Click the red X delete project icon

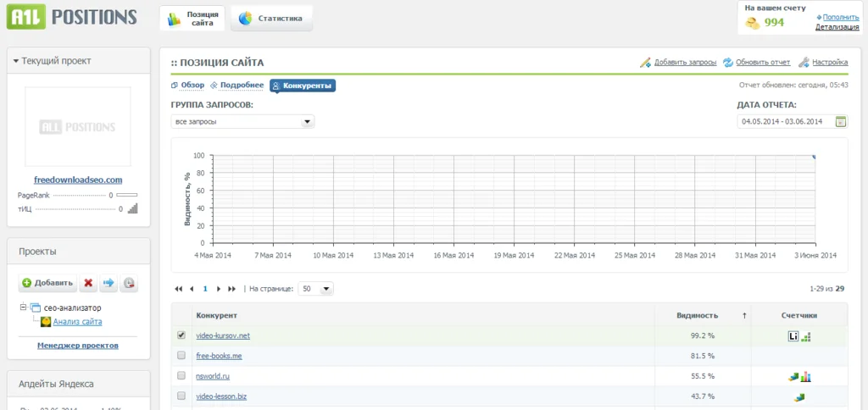88,283
